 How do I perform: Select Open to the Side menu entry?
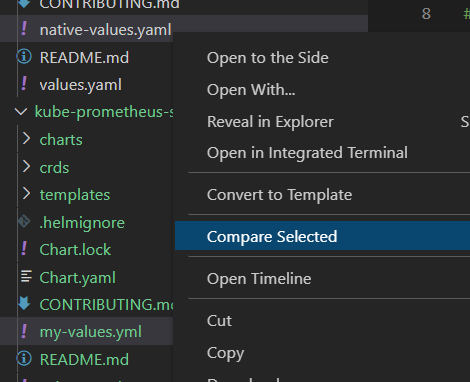[x=268, y=58]
